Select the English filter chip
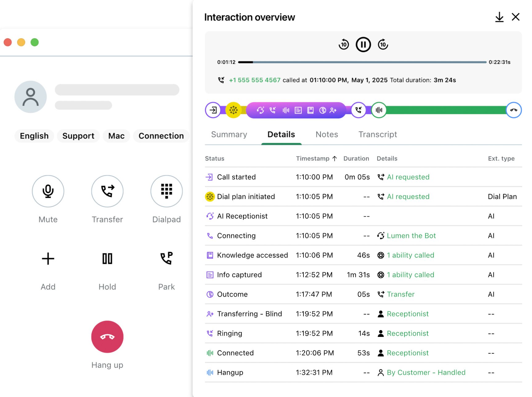 34,136
